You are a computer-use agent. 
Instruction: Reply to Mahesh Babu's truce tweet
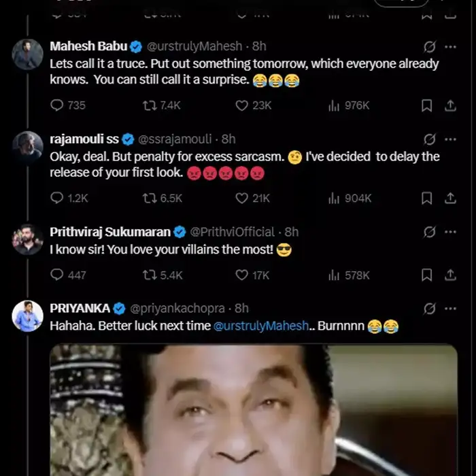click(x=58, y=105)
